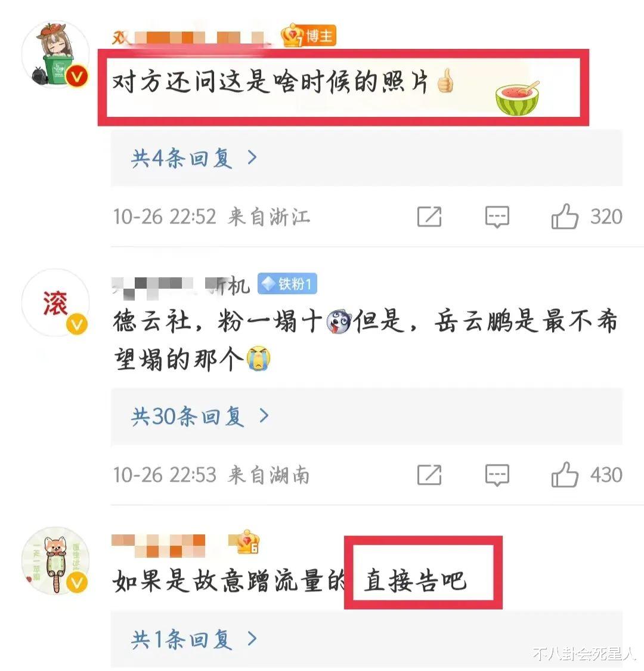Viewport: 644px width, 671px height.
Task: Share the comment from 浙江
Action: pyautogui.click(x=429, y=217)
